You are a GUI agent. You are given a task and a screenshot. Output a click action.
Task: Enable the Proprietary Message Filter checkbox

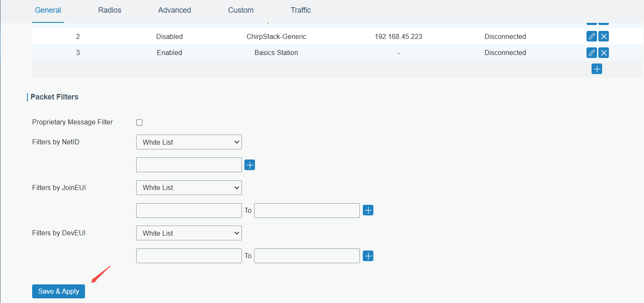tap(140, 122)
